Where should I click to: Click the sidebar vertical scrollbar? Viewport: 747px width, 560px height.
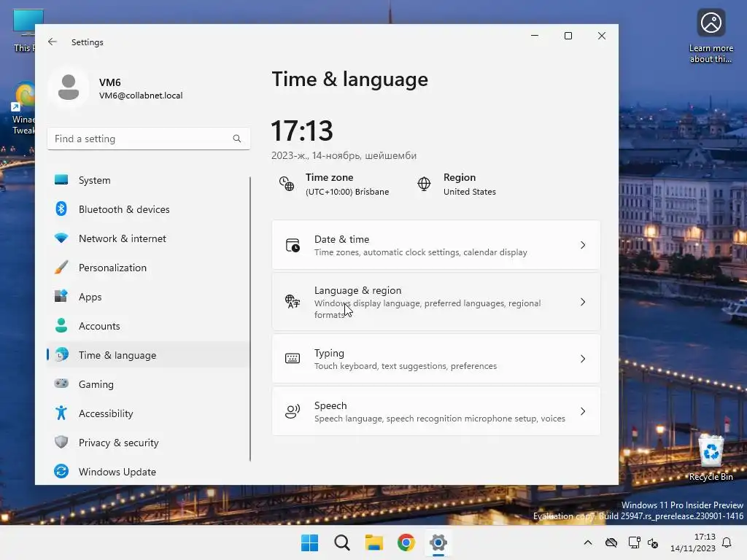click(x=250, y=319)
